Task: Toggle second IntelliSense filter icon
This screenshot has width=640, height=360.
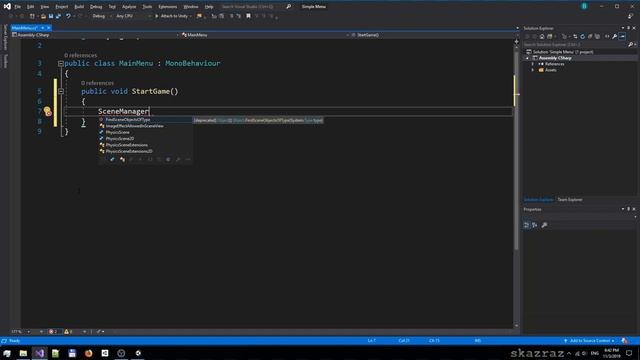Action: point(122,160)
